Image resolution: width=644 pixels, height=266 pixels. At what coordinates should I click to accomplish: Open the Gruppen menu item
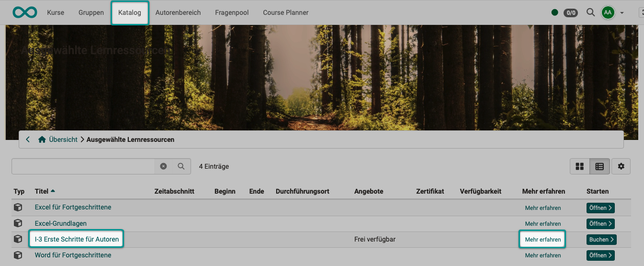[x=91, y=12]
